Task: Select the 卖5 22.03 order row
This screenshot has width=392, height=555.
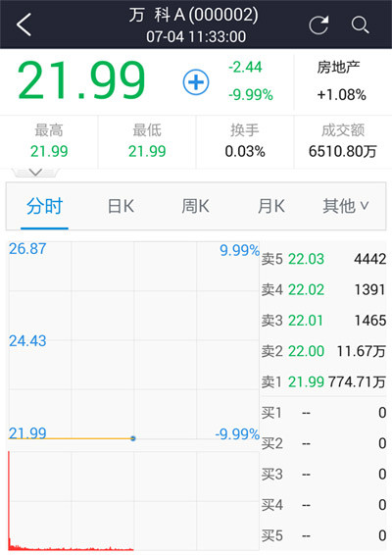Action: click(323, 259)
